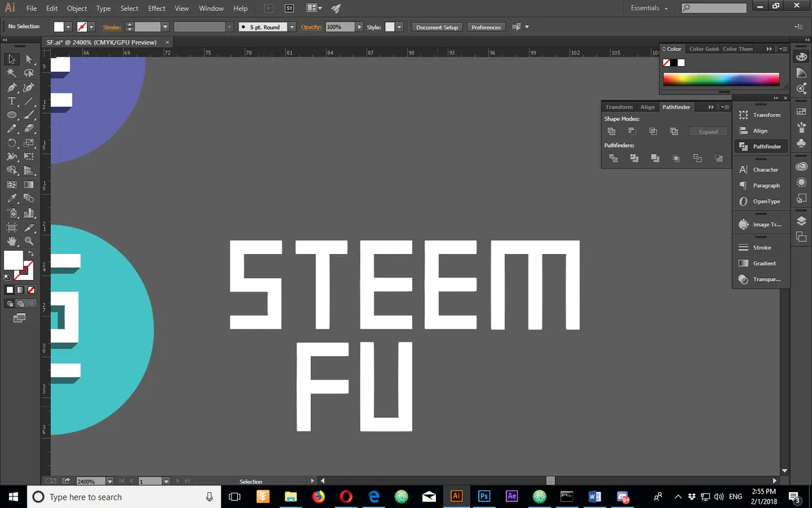Open the Transparency panel button
812x508 pixels.
[761, 279]
